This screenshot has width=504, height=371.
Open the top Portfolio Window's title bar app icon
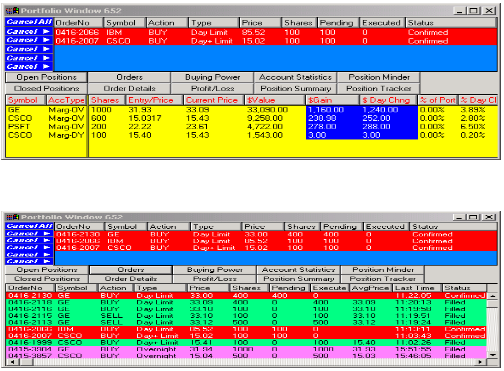click(12, 11)
